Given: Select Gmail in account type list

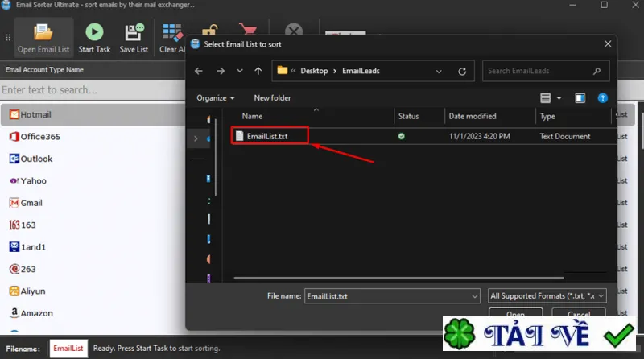Looking at the screenshot, I should 93,203.
